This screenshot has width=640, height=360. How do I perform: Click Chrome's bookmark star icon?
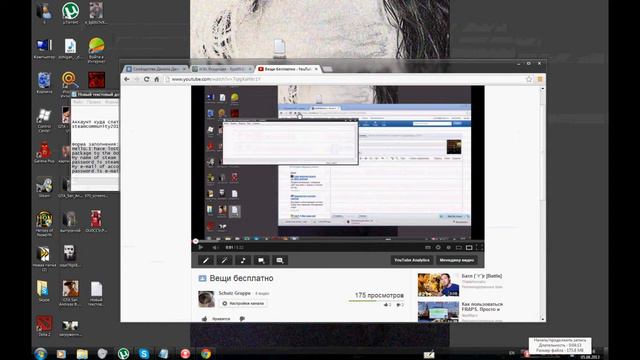(x=529, y=79)
